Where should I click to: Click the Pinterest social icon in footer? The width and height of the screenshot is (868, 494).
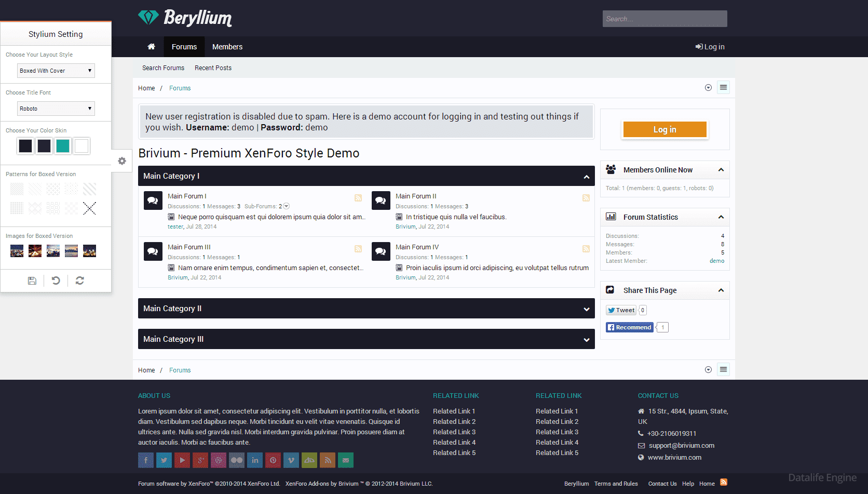point(273,460)
